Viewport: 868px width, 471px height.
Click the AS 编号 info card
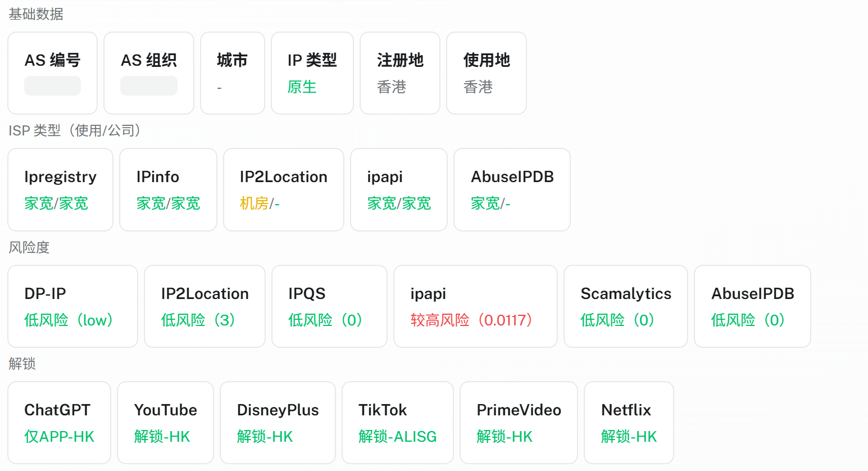pyautogui.click(x=52, y=73)
